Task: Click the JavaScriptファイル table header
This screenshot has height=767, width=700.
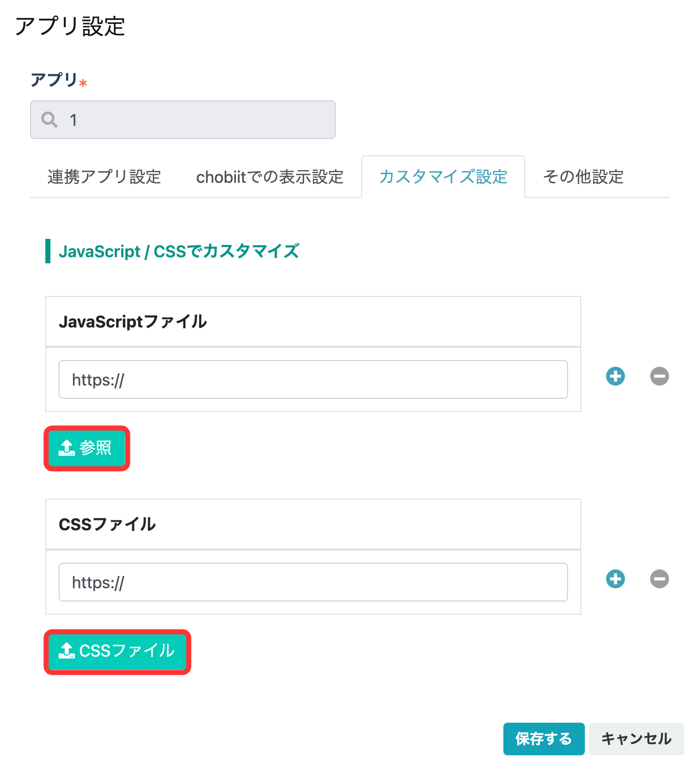Action: coord(313,321)
